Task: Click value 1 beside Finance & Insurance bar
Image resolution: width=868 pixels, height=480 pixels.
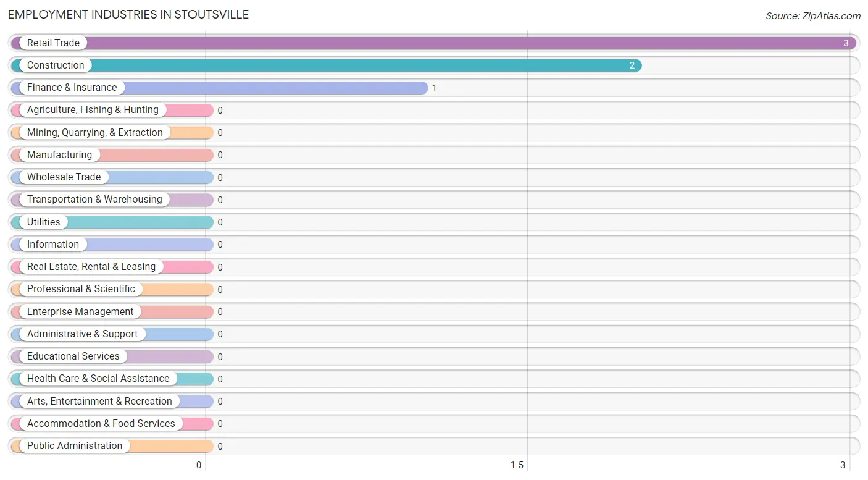Action: coord(434,88)
